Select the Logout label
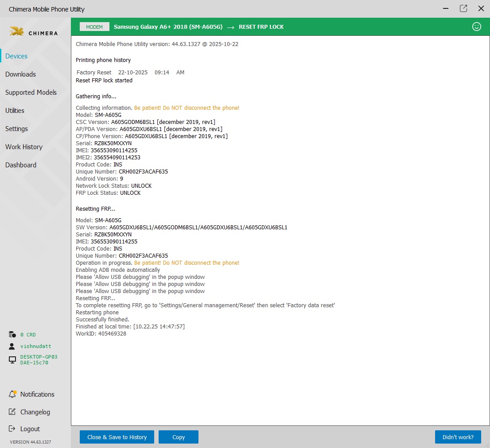490x448 pixels. coord(30,429)
